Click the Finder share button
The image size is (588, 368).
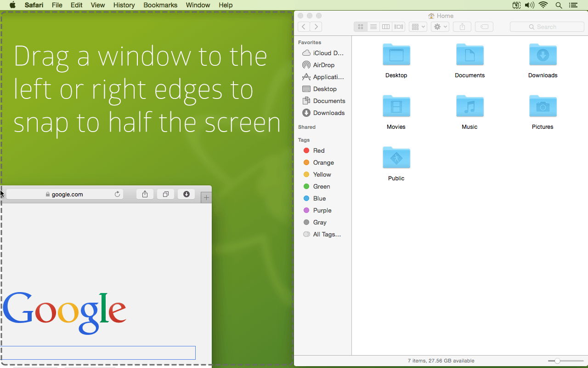pyautogui.click(x=462, y=27)
